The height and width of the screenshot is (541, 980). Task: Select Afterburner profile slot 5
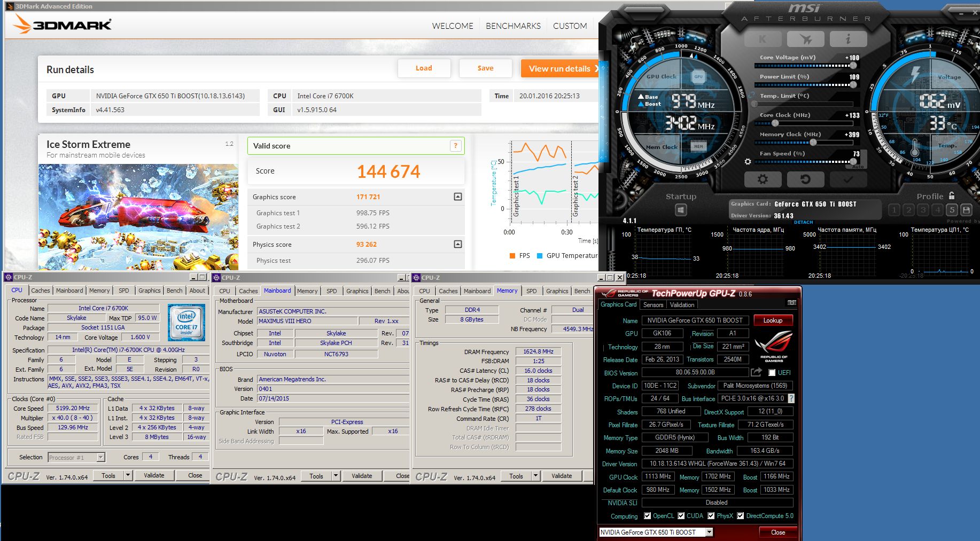pyautogui.click(x=952, y=210)
